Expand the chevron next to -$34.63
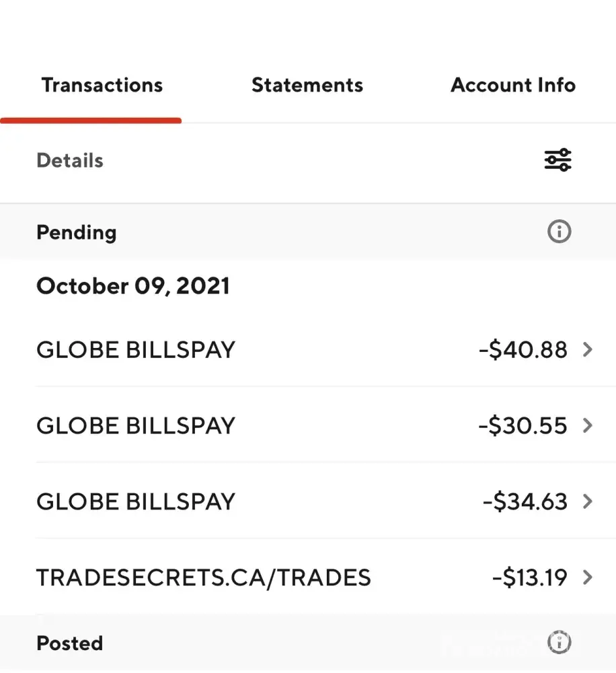This screenshot has width=616, height=673. coord(588,501)
